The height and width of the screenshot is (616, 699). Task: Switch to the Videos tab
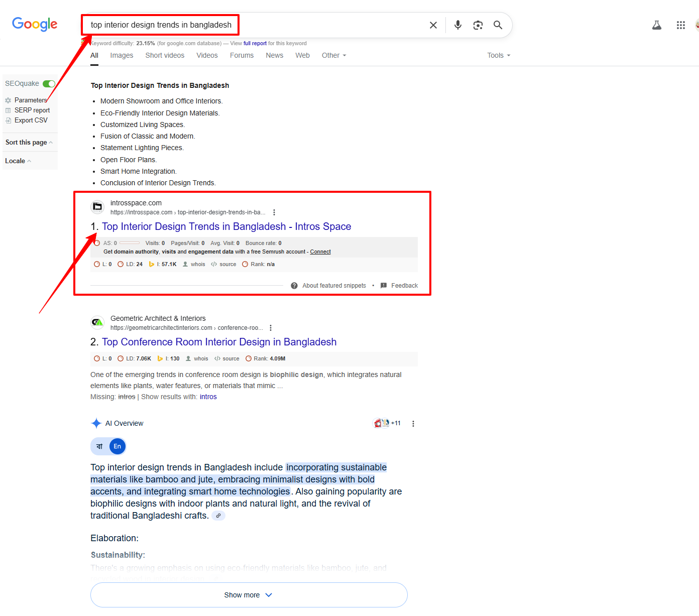[207, 55]
